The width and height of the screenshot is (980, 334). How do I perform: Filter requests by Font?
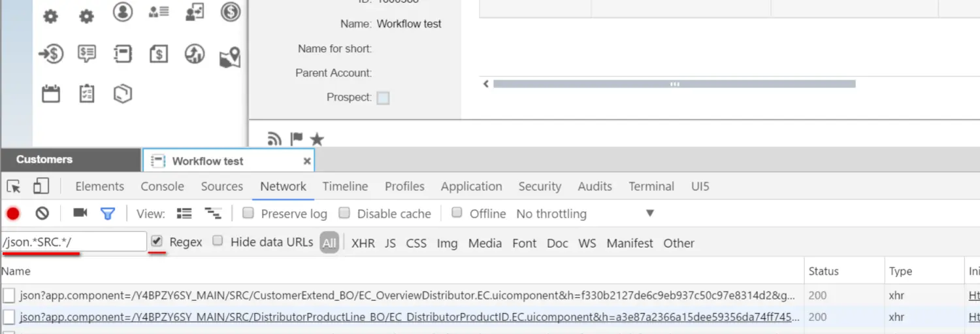[x=525, y=243]
